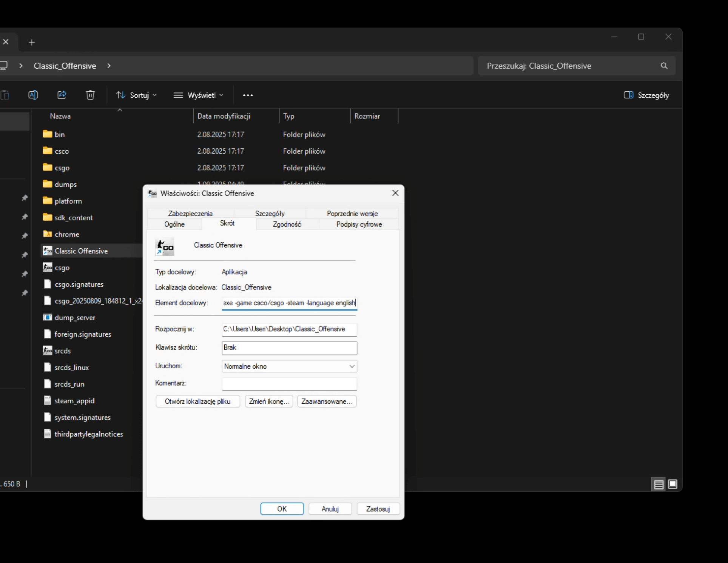Click the search magnifier icon
This screenshot has height=563, width=728.
tap(664, 66)
